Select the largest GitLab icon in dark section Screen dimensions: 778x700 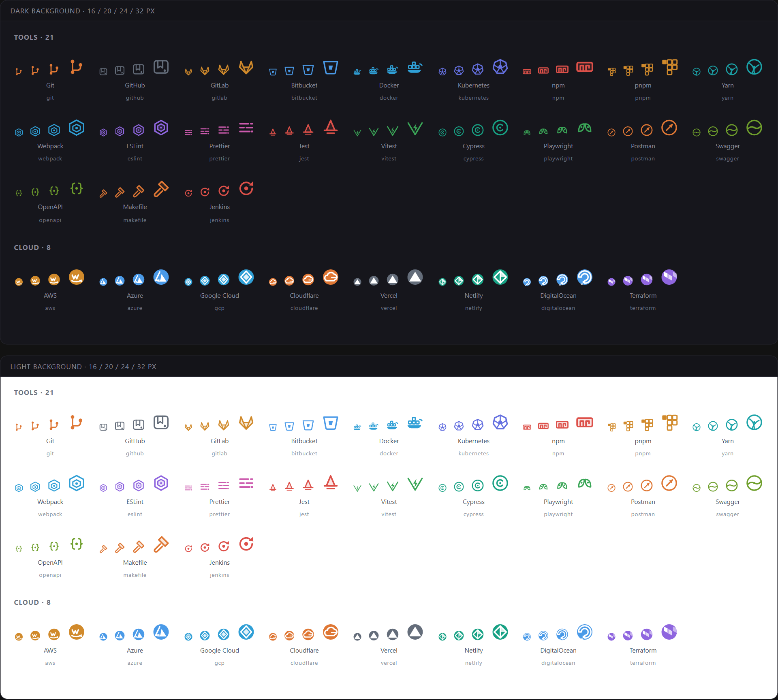click(246, 67)
